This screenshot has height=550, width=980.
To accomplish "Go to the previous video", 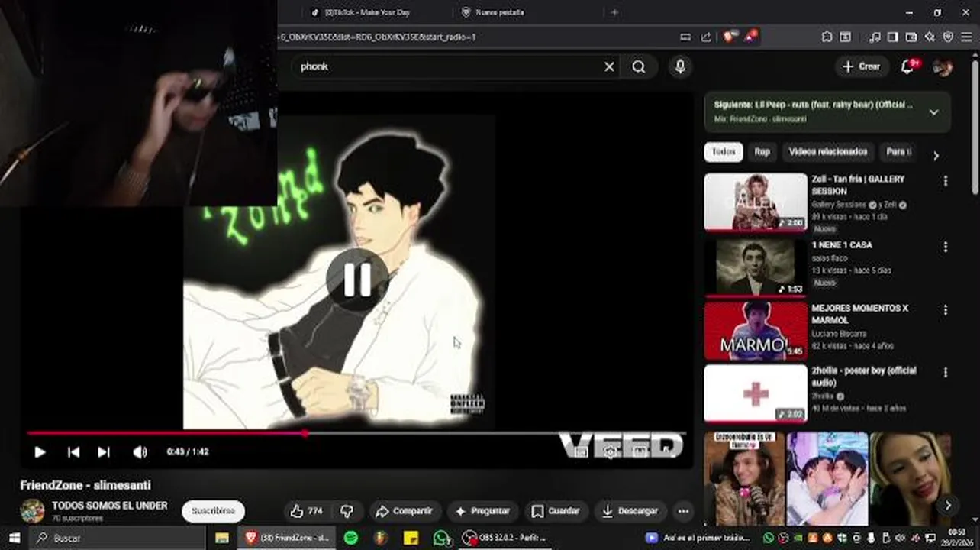I will click(73, 452).
